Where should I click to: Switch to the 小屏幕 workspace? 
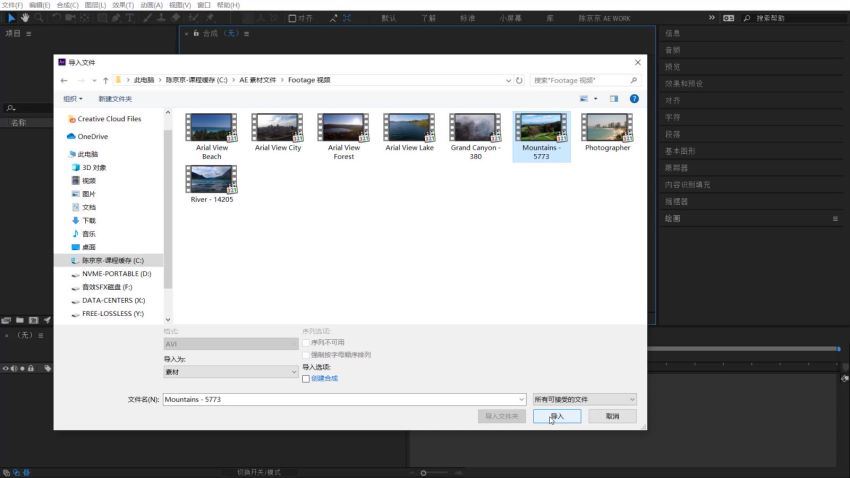[x=510, y=18]
